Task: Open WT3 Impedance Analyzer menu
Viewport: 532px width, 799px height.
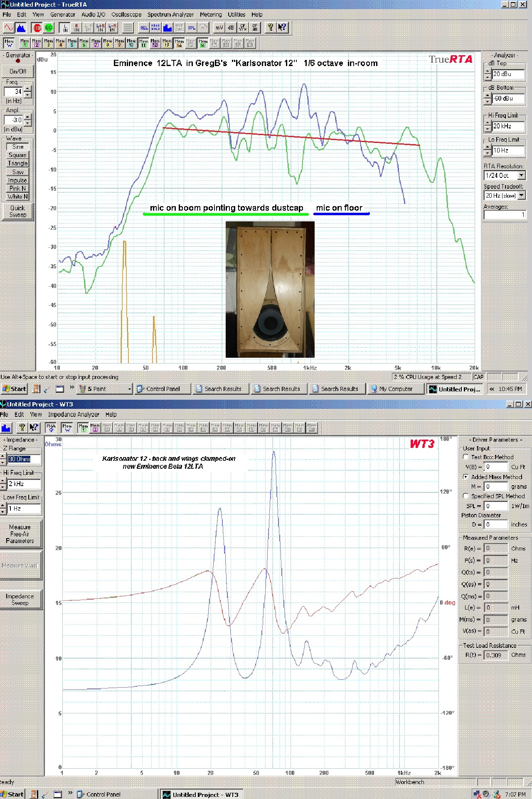Action: point(74,414)
